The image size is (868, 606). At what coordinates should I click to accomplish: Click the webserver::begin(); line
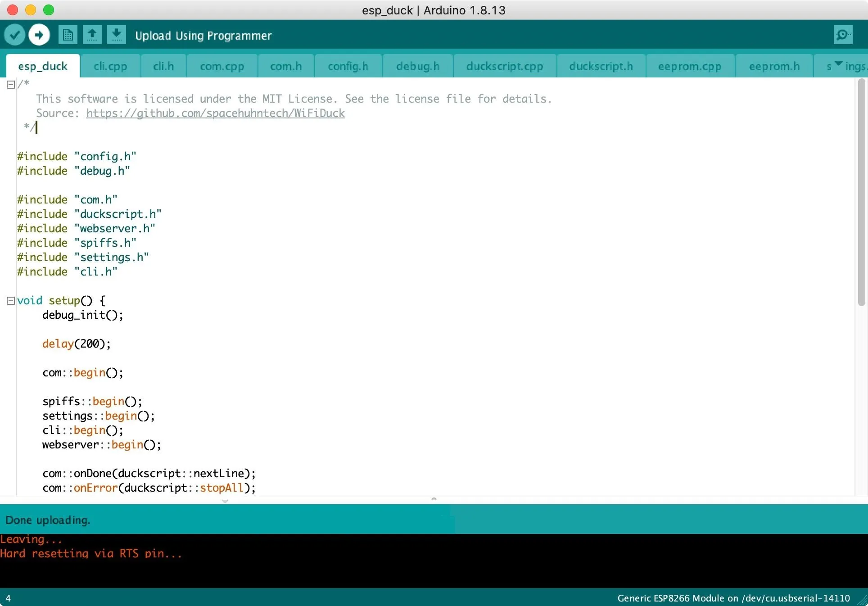coord(102,445)
